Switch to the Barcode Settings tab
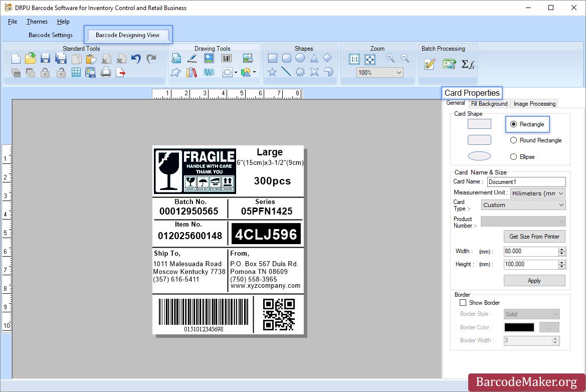The width and height of the screenshot is (586, 392). [51, 35]
